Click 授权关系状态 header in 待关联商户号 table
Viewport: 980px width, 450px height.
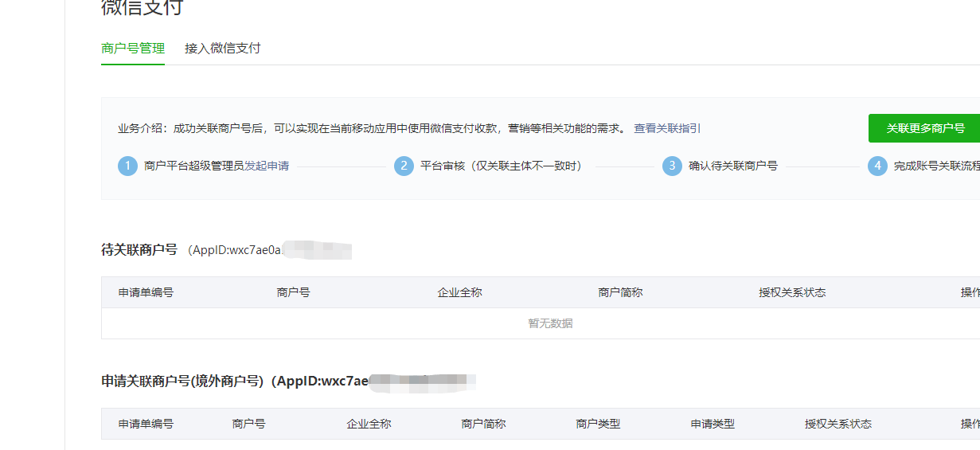coord(792,292)
